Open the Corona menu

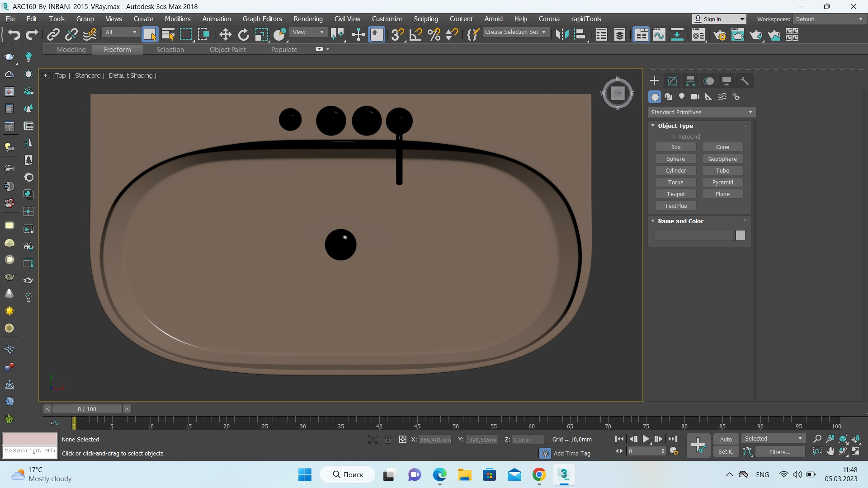click(549, 19)
